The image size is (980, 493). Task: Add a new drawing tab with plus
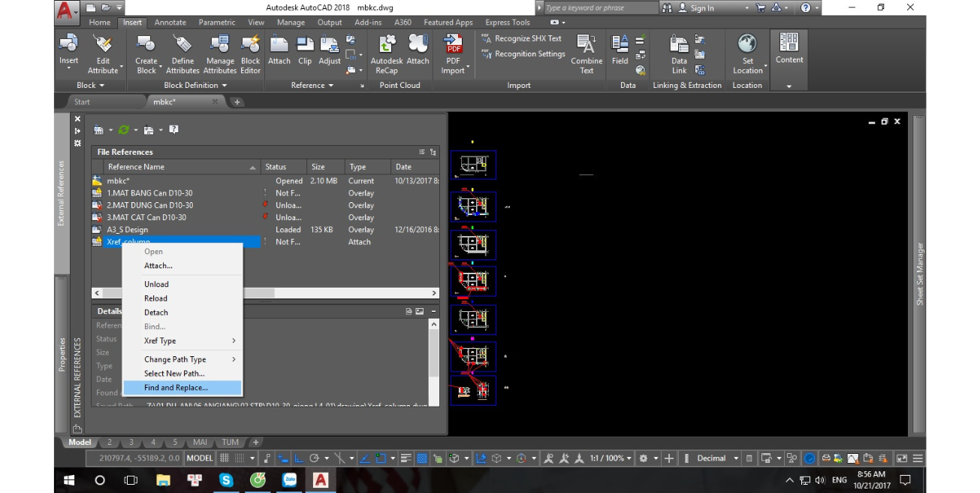237,102
